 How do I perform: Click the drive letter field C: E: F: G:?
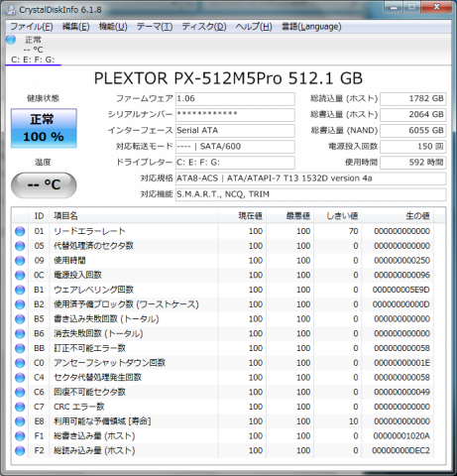tap(235, 163)
